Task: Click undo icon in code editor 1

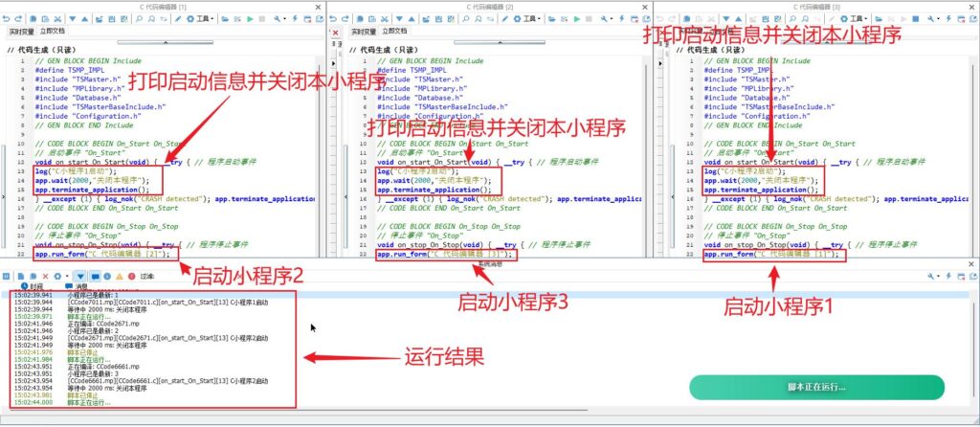Action: point(7,18)
